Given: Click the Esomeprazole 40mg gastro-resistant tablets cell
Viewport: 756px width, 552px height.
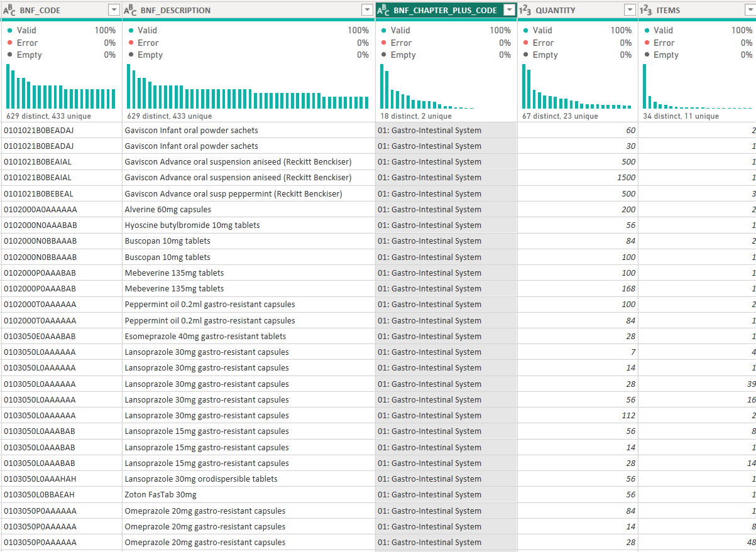Looking at the screenshot, I should click(x=249, y=336).
